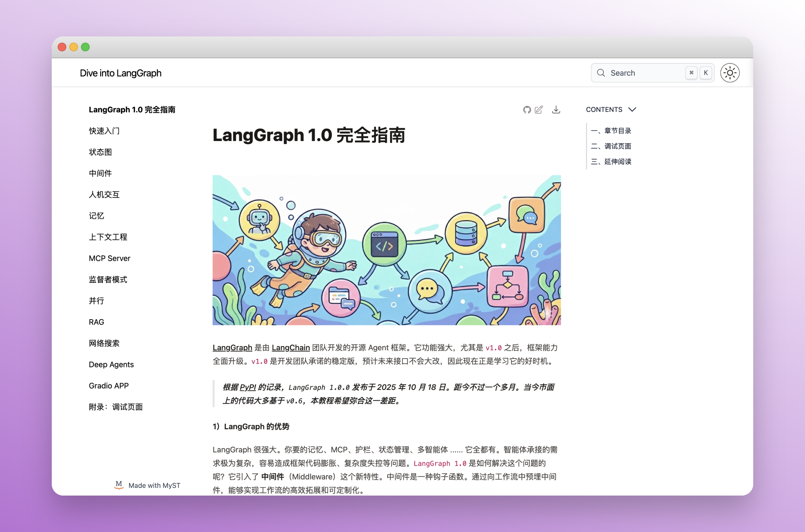This screenshot has height=532, width=805.
Task: Collapse the CONTENTS chevron
Action: pos(632,110)
